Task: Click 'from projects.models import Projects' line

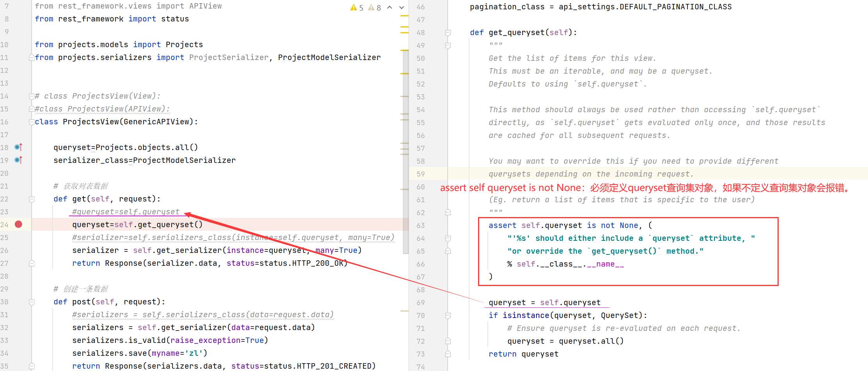Action: [x=119, y=44]
